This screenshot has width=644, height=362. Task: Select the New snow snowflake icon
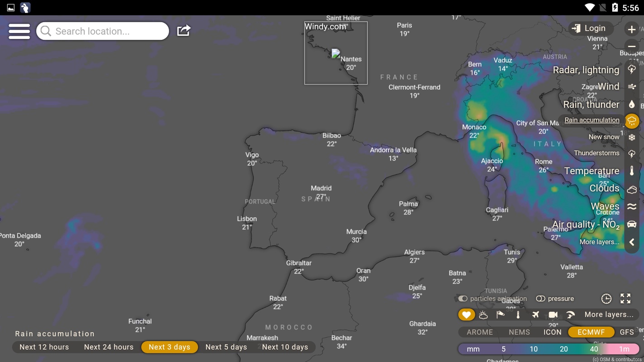[x=632, y=138]
